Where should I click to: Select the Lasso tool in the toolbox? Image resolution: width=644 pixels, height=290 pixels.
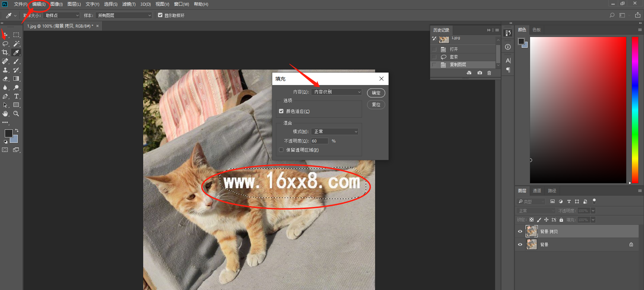point(5,44)
